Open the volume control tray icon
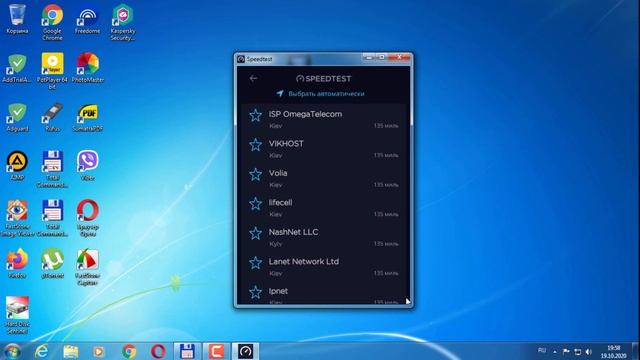 [x=589, y=351]
